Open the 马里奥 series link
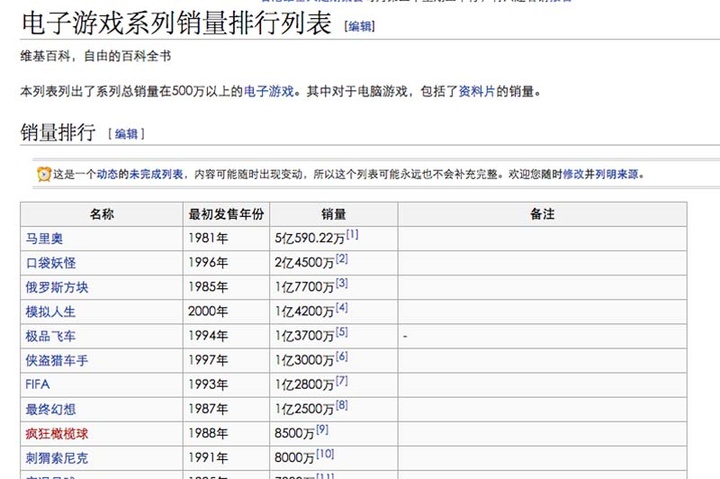The height and width of the screenshot is (479, 720). 44,238
